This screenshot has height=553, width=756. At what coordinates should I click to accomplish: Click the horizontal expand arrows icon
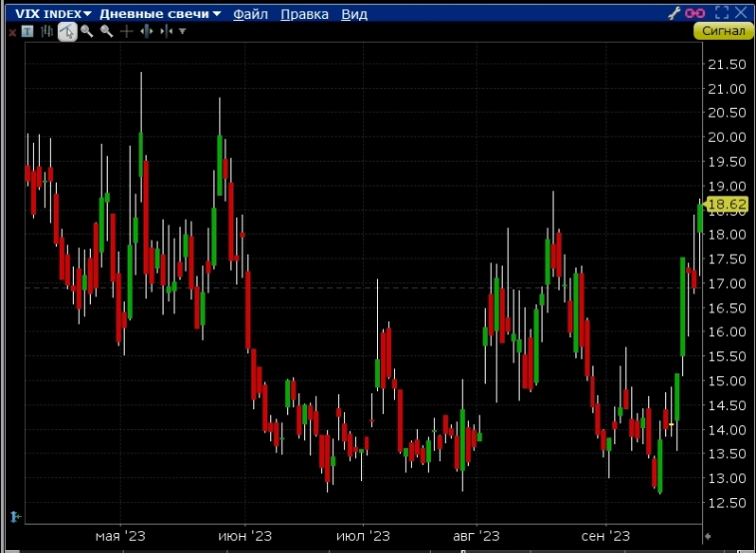146,31
